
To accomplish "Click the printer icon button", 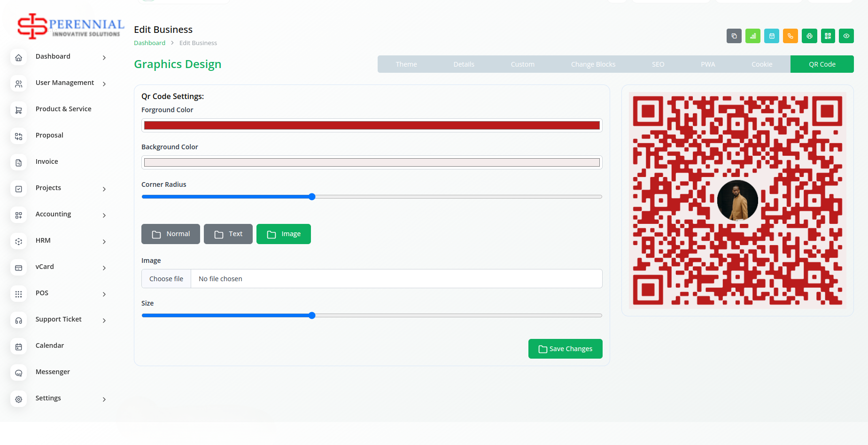I will point(809,36).
